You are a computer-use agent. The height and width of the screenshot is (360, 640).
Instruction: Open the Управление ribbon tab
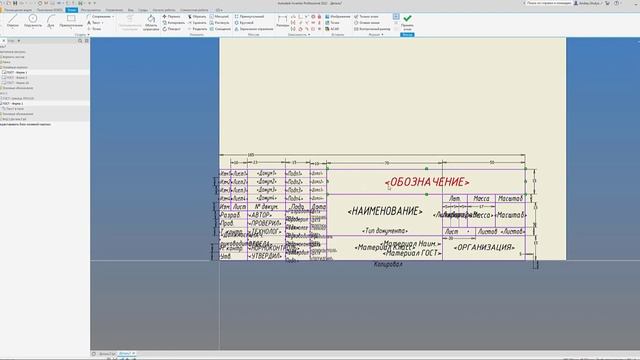coord(114,10)
